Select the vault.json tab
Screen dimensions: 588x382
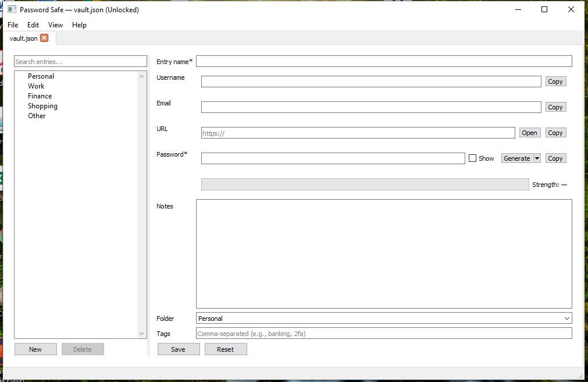(x=23, y=37)
